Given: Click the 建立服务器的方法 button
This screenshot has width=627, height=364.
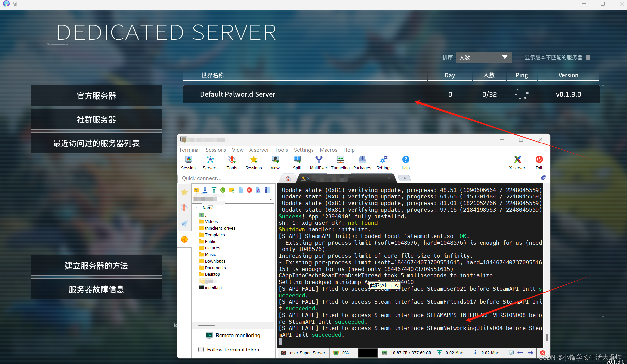Looking at the screenshot, I should (96, 266).
